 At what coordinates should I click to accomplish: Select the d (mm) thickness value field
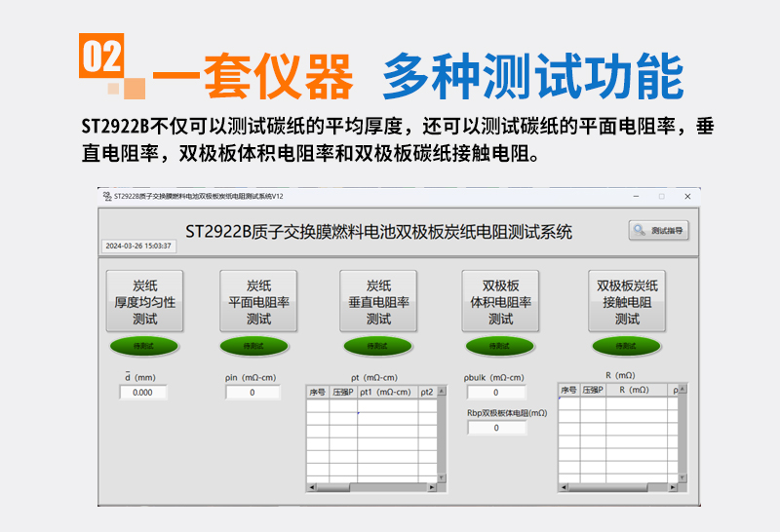(143, 393)
